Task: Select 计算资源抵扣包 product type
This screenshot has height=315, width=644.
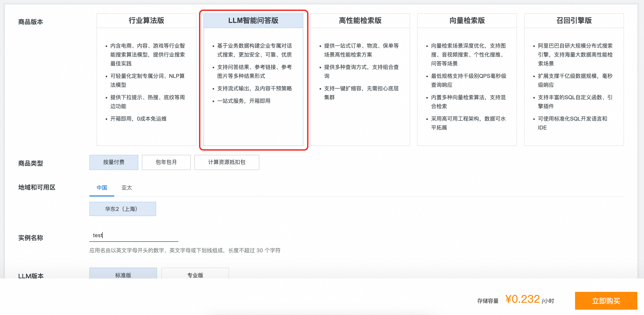Action: coord(227,162)
